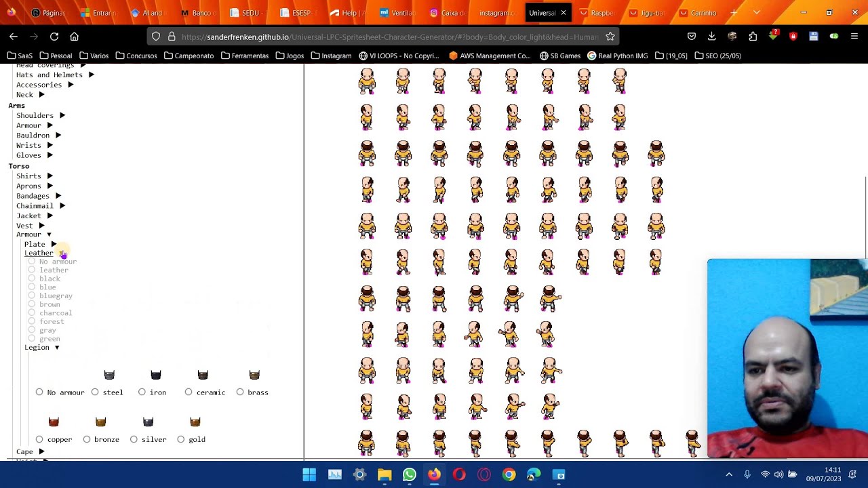Click Firefox icon on taskbar
868x488 pixels.
434,474
